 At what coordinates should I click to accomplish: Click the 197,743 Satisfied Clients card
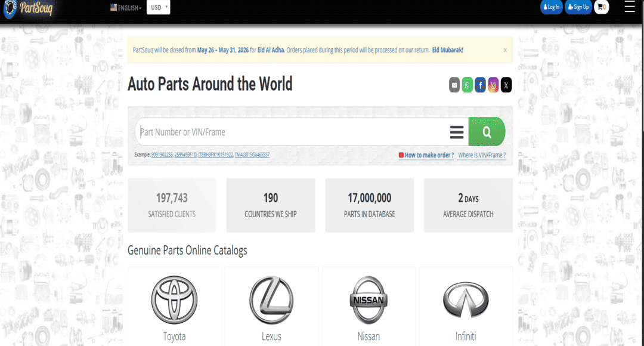172,205
